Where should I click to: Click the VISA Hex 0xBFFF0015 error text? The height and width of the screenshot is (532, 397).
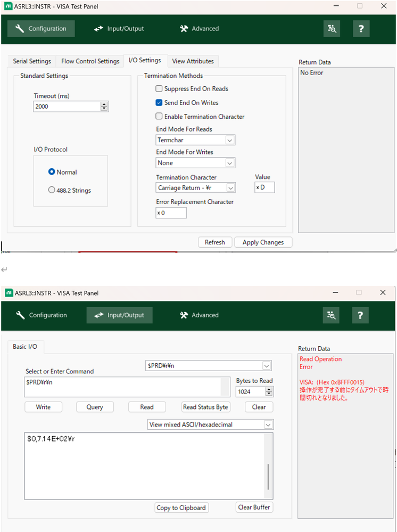pyautogui.click(x=332, y=382)
